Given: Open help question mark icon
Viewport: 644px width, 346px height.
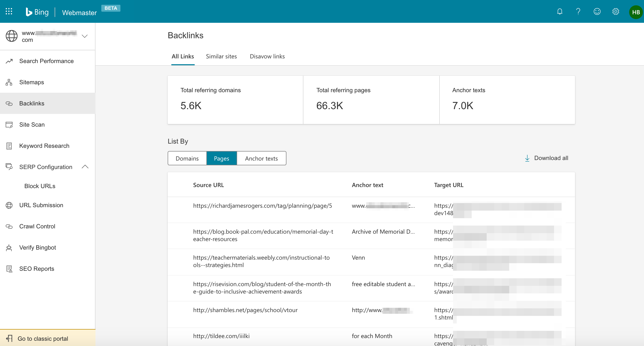Looking at the screenshot, I should tap(578, 12).
